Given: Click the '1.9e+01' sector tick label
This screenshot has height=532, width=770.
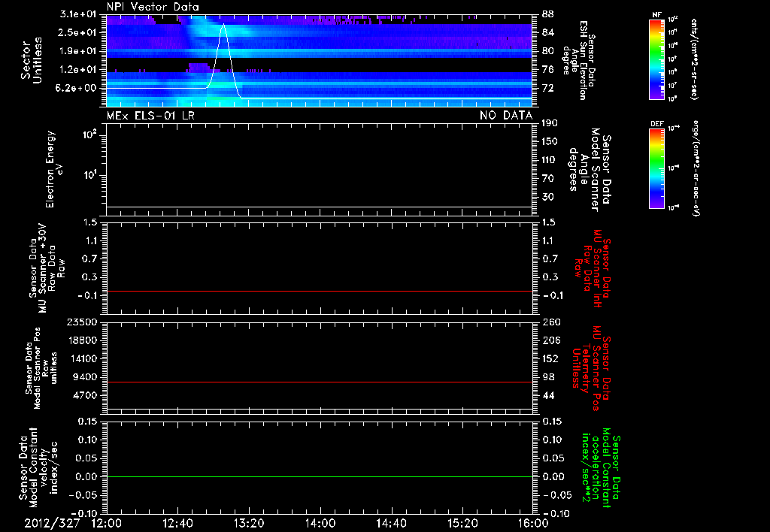Looking at the screenshot, I should 78,51.
